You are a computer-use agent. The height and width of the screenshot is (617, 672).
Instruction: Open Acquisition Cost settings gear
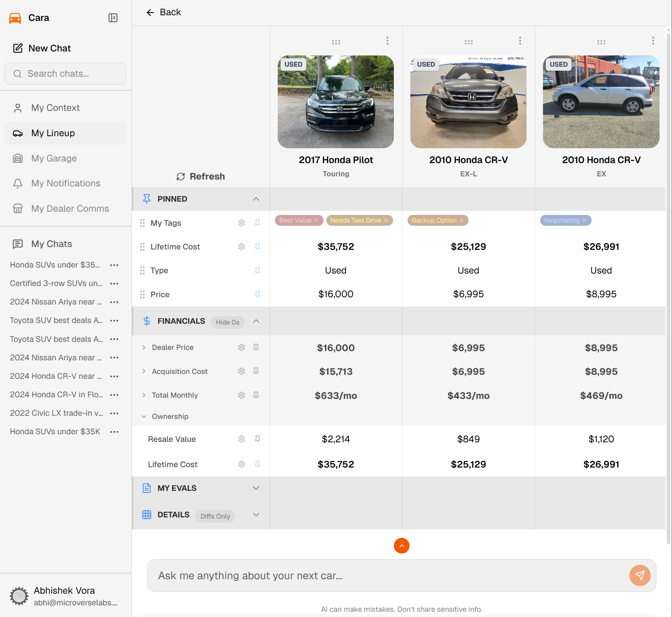[x=242, y=371]
